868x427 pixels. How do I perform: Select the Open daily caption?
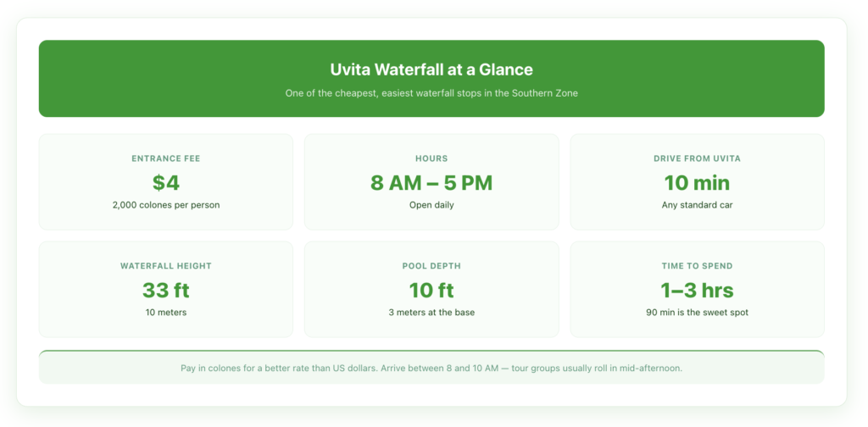(x=431, y=205)
